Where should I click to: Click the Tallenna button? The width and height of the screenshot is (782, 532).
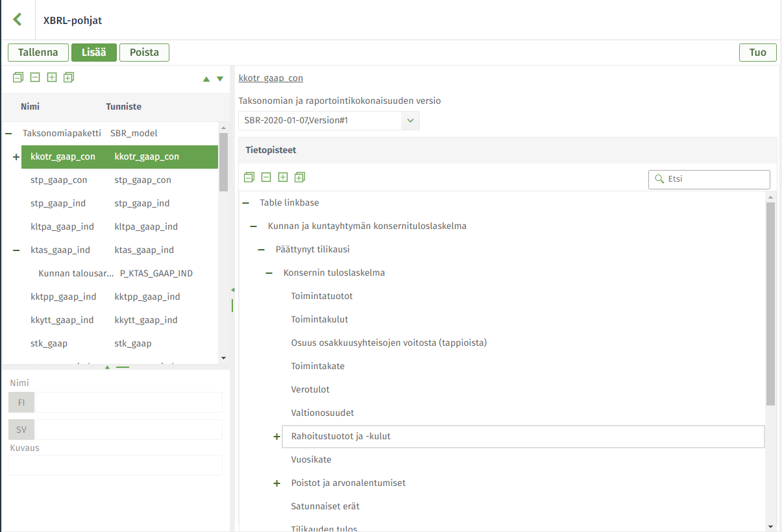tap(38, 53)
